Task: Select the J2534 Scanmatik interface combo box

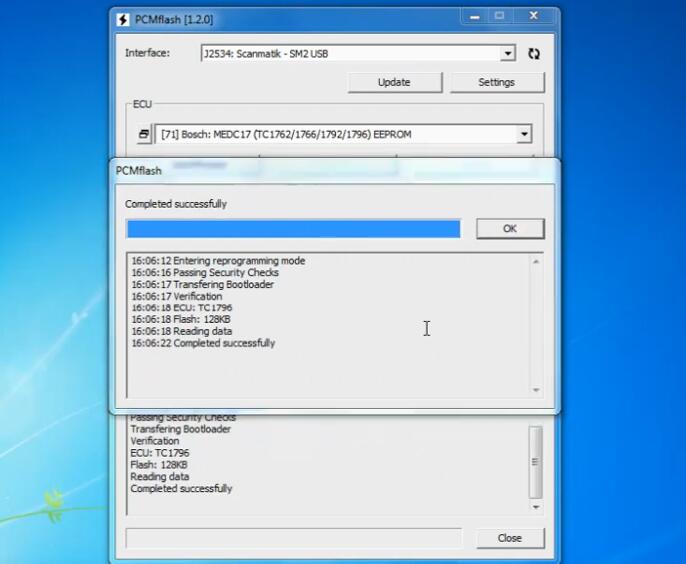Action: point(358,53)
